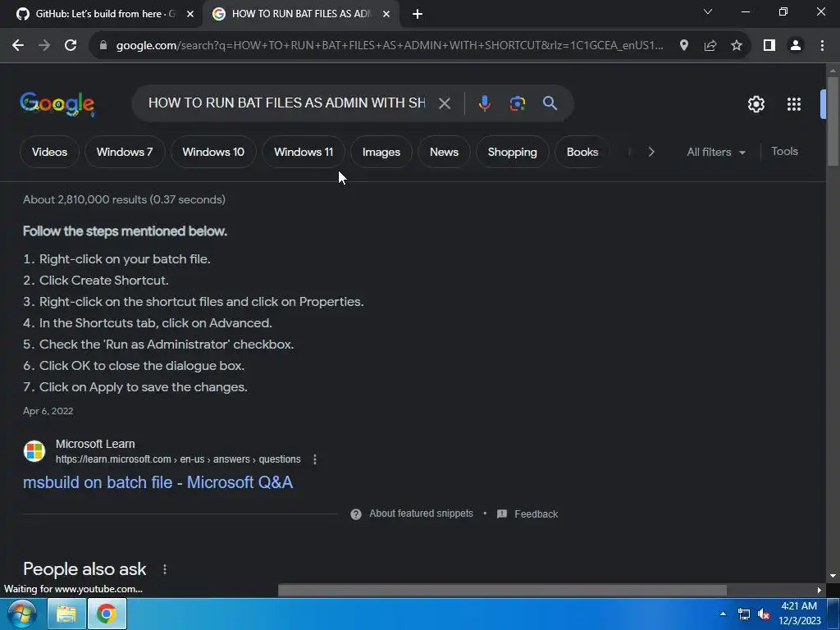Open Windows Explorer from taskbar
This screenshot has height=630, width=840.
tap(66, 614)
